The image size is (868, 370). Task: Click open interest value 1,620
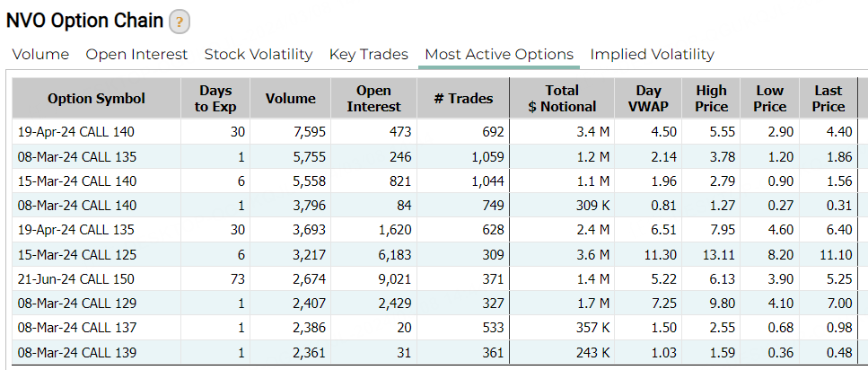(395, 230)
